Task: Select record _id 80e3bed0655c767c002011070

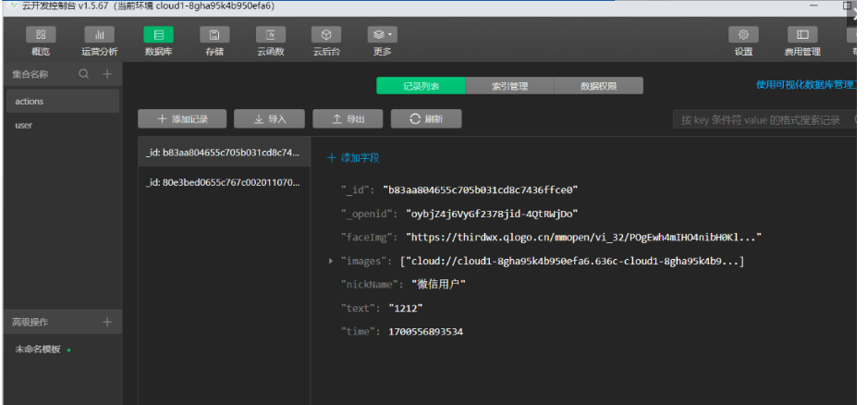Action: [x=224, y=182]
